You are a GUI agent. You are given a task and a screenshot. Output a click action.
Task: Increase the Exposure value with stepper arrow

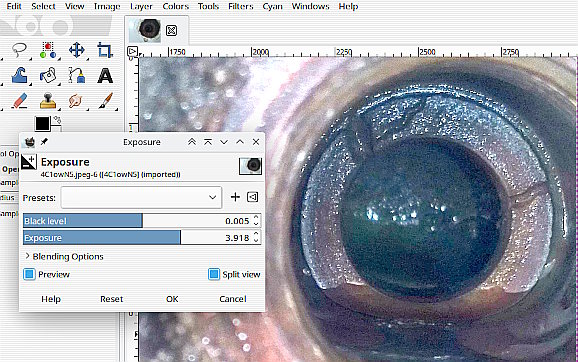[x=256, y=234]
